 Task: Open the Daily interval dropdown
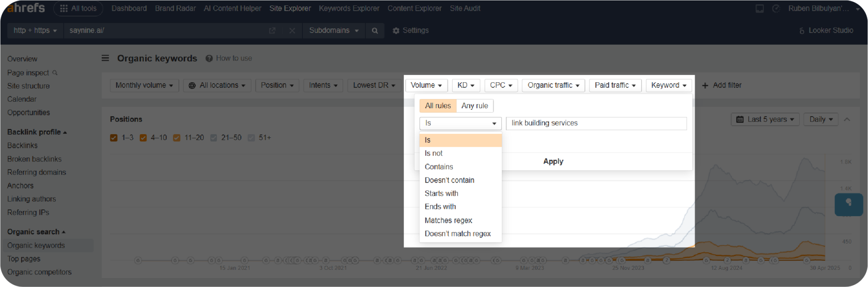click(821, 119)
